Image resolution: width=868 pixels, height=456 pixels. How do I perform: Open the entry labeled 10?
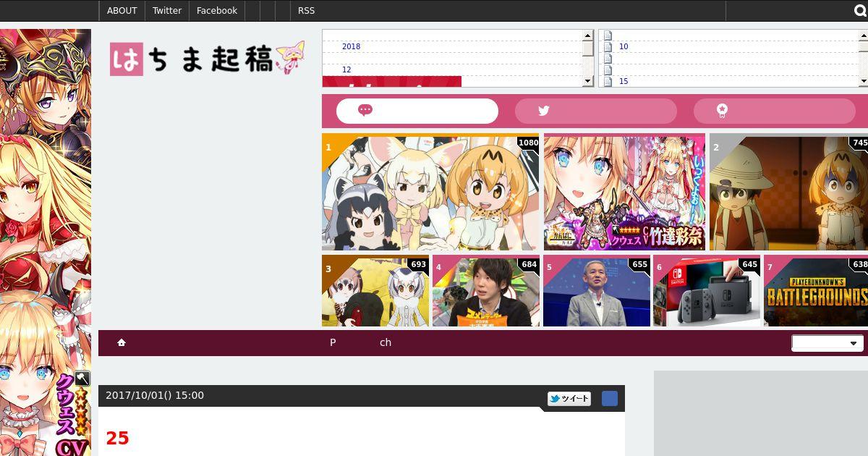coord(624,46)
